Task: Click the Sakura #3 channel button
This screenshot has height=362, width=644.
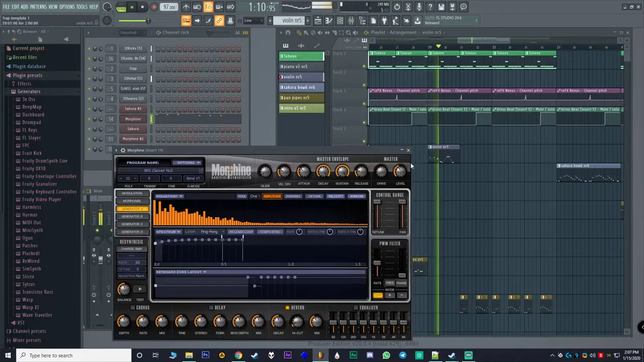Action: [x=133, y=109]
